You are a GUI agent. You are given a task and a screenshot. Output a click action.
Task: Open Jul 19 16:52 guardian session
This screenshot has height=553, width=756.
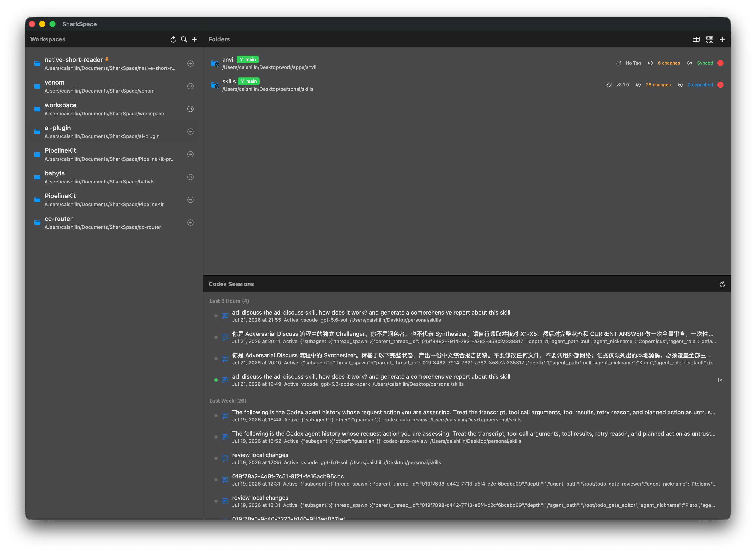[467, 437]
